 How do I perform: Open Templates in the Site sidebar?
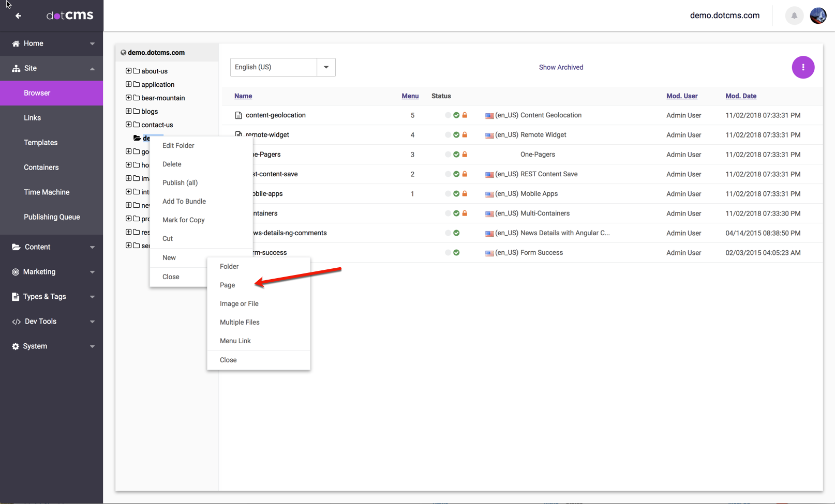pyautogui.click(x=40, y=143)
